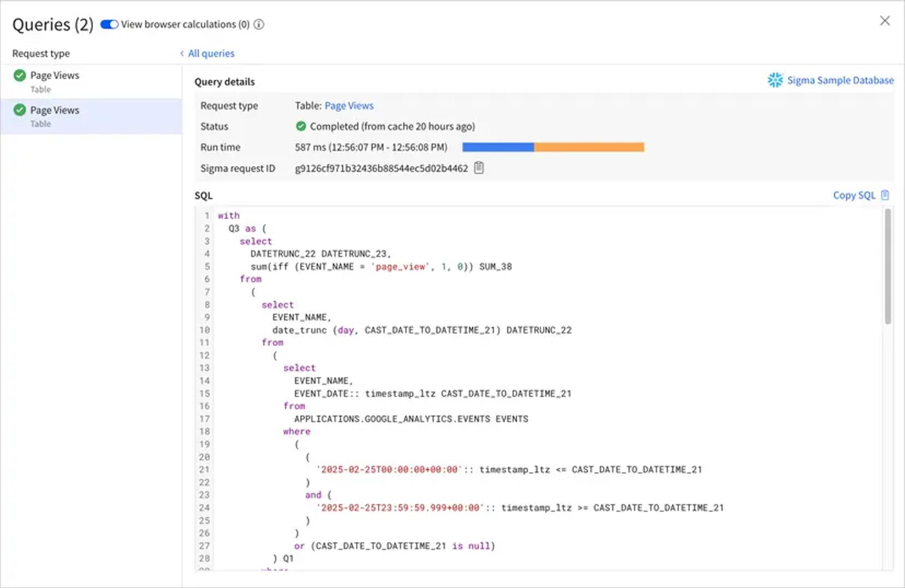
Task: Click the back chevron beside All queries
Action: [x=182, y=53]
